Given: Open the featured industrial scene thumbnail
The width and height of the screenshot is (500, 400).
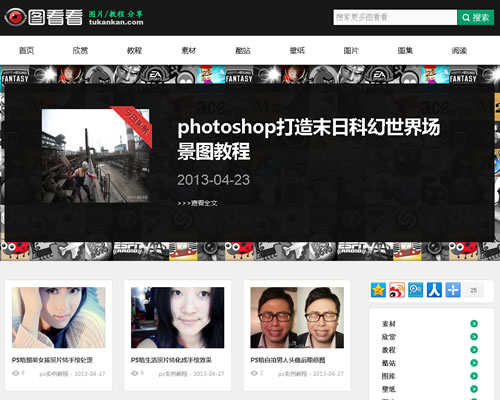Looking at the screenshot, I should tap(96, 156).
